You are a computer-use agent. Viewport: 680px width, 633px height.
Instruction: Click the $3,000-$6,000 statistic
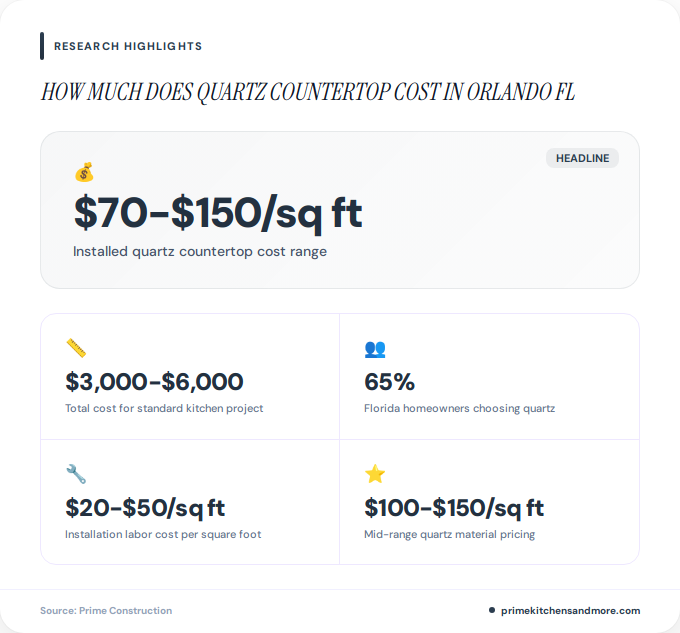pyautogui.click(x=154, y=381)
